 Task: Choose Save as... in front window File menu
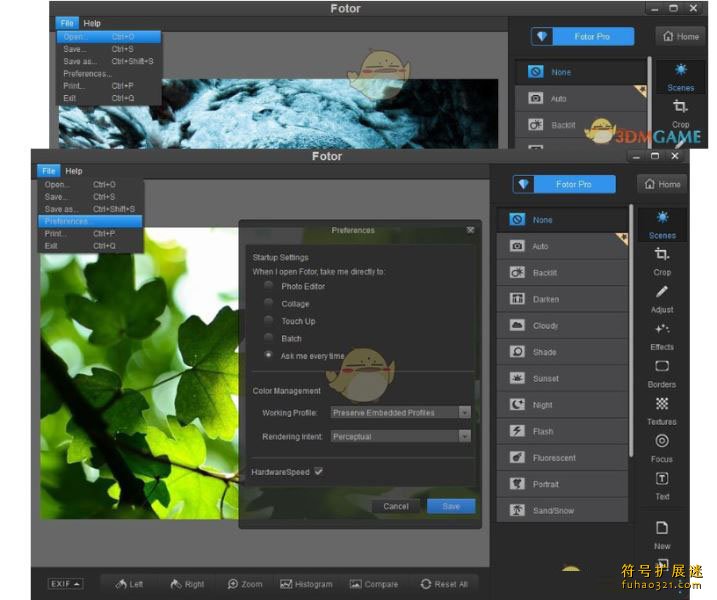tap(91, 209)
